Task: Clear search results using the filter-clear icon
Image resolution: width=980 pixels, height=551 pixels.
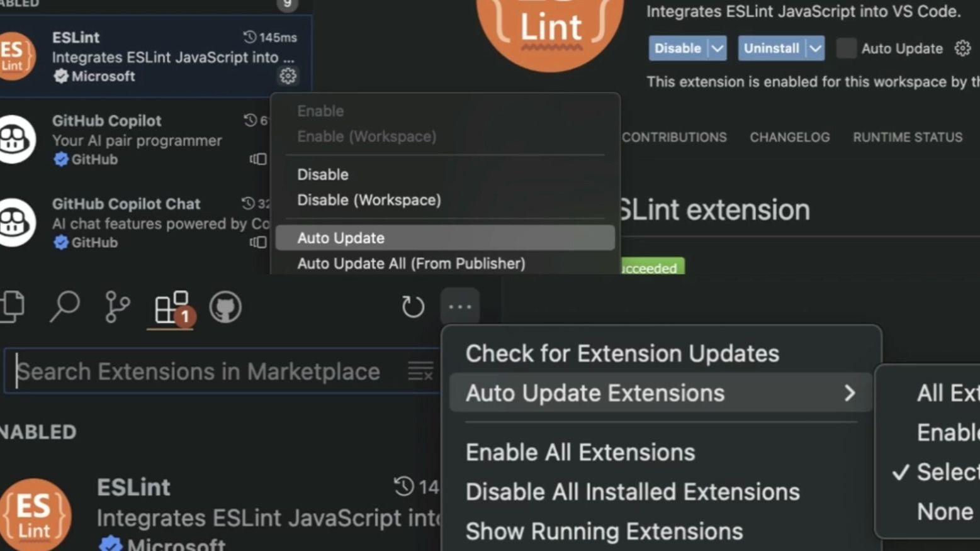Action: coord(420,371)
